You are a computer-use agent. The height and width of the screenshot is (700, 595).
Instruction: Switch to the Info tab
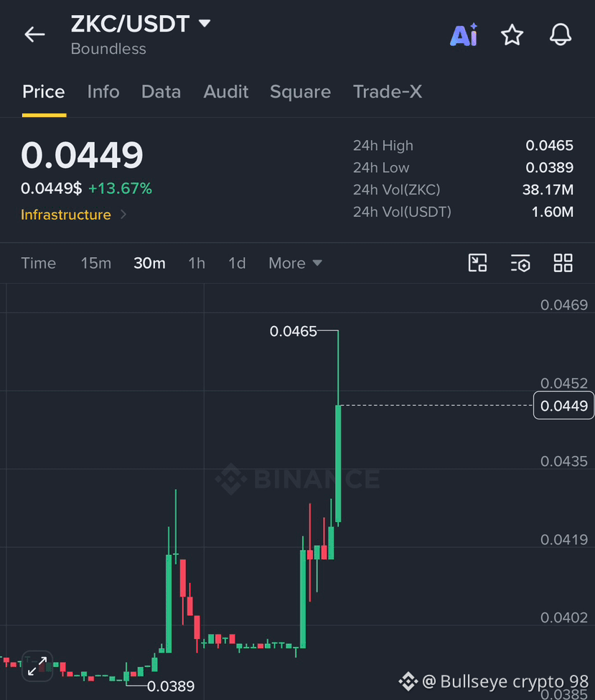tap(103, 92)
